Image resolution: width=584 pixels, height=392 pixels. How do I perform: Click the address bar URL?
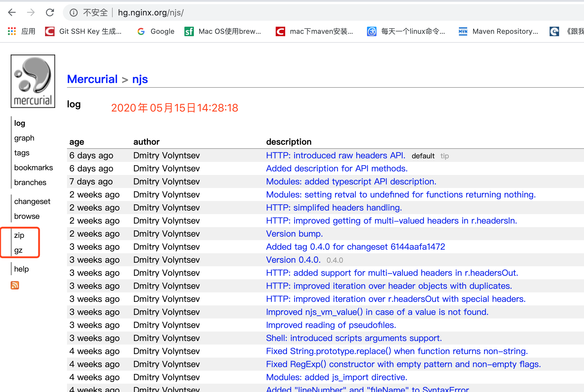[151, 12]
